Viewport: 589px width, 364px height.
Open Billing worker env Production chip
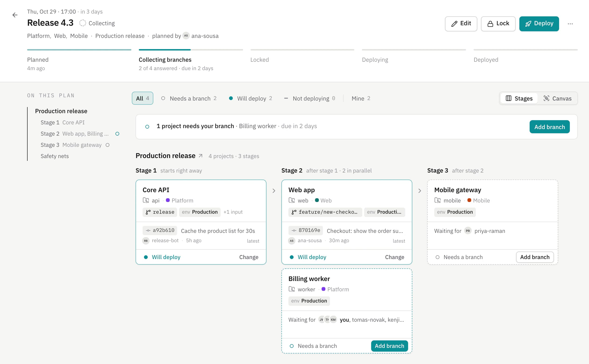click(309, 301)
